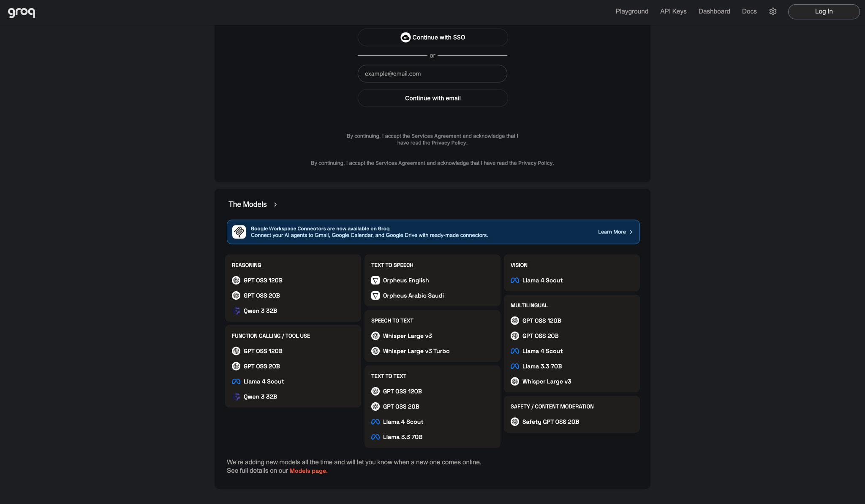Click The Models heading
Image resolution: width=865 pixels, height=504 pixels.
click(248, 204)
